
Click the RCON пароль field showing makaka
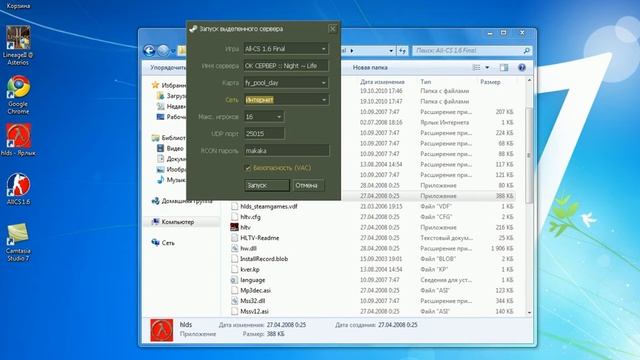287,151
